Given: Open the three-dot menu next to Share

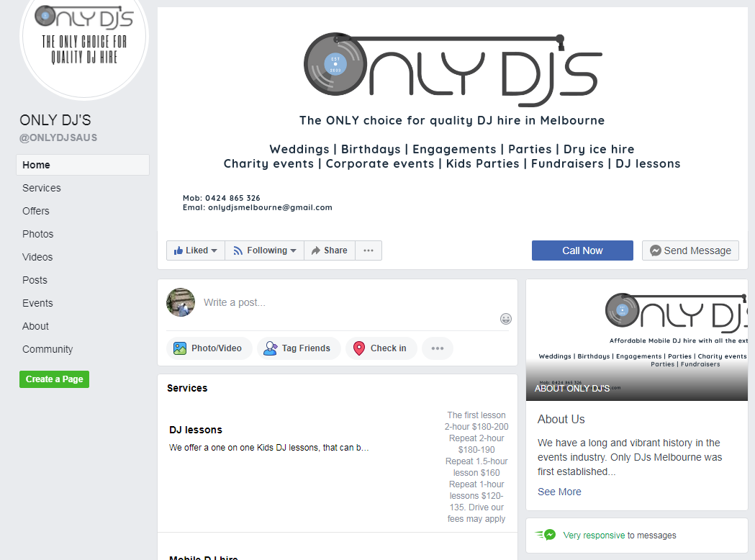Looking at the screenshot, I should (369, 250).
